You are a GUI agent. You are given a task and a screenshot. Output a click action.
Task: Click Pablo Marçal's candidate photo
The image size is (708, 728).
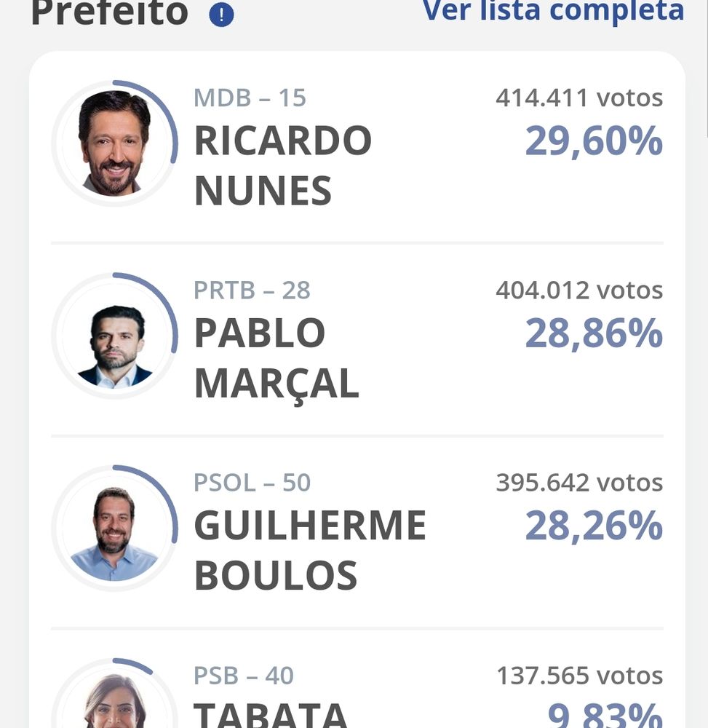tap(114, 336)
